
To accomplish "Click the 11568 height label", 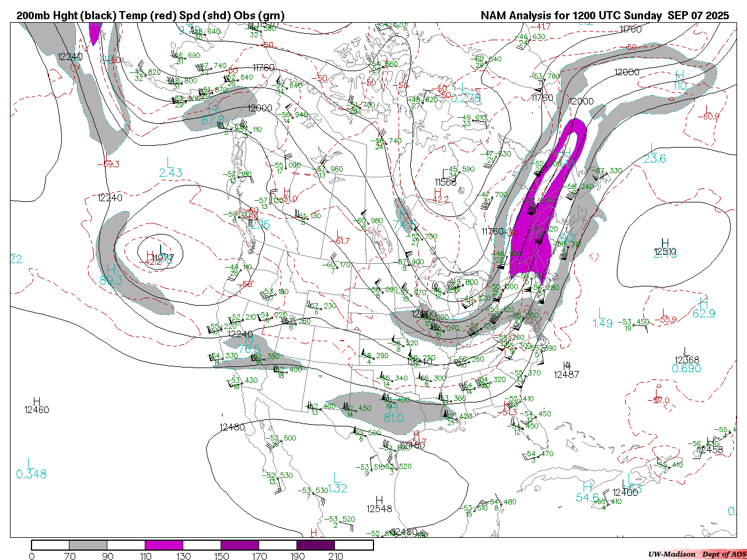I will pos(445,183).
